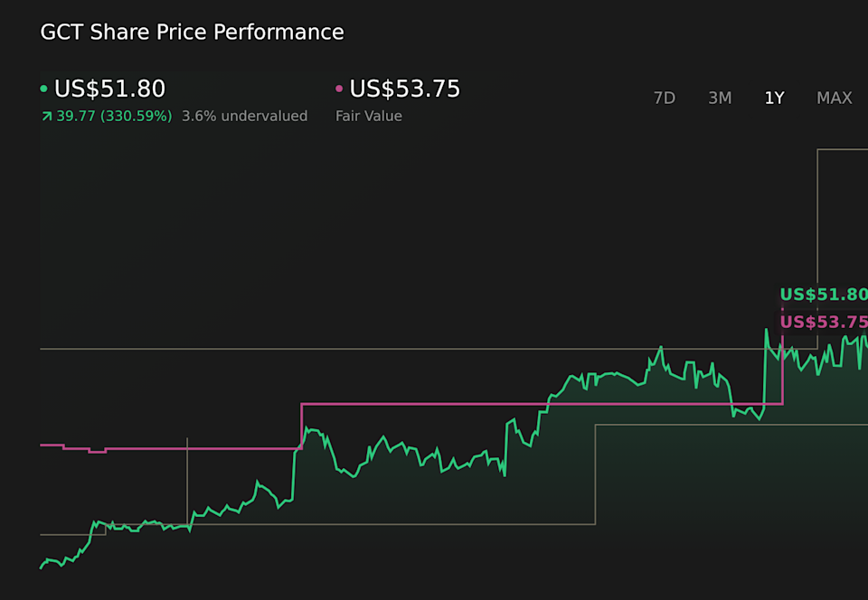868x600 pixels.
Task: Switch to the 3M time range
Action: tap(720, 98)
